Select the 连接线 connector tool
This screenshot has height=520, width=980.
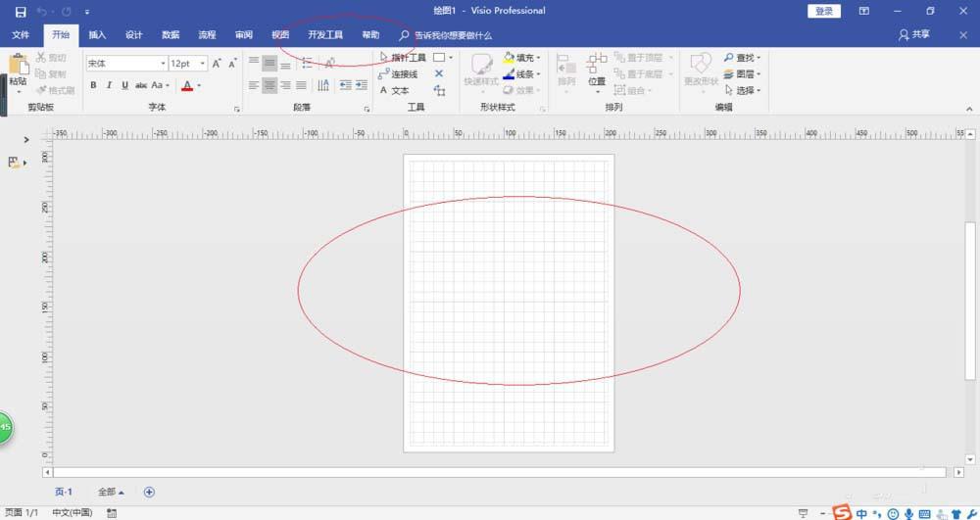coord(398,74)
